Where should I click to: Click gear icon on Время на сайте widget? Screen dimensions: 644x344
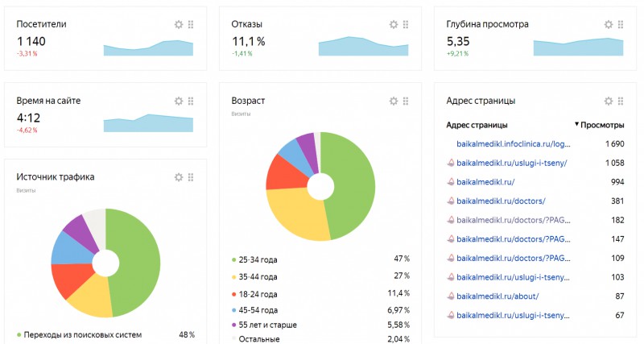tap(179, 101)
